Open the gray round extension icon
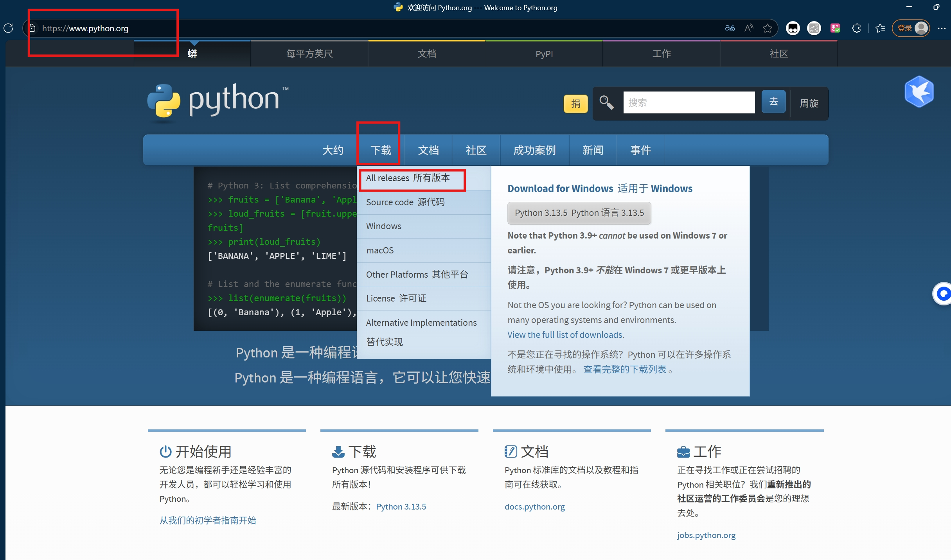This screenshot has height=560, width=951. tap(814, 28)
